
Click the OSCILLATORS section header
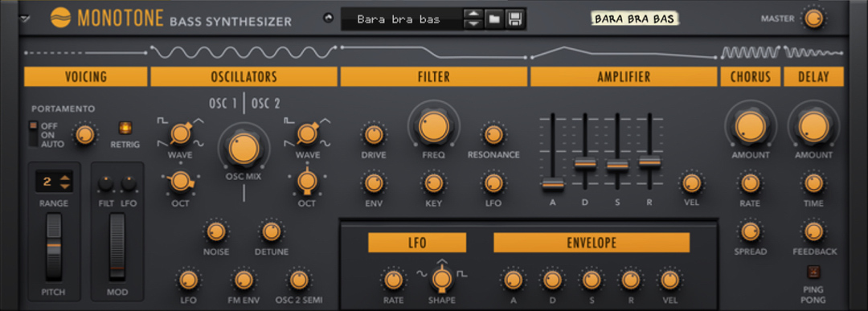pyautogui.click(x=244, y=76)
